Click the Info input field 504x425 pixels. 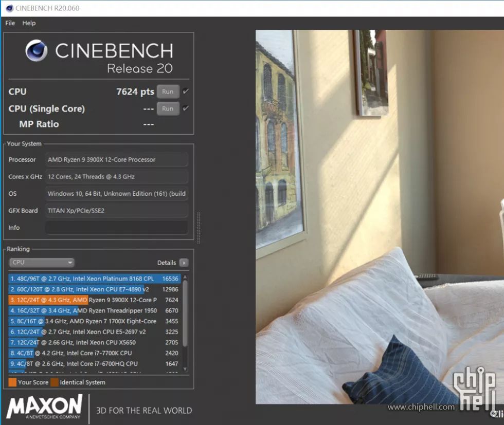click(x=117, y=228)
